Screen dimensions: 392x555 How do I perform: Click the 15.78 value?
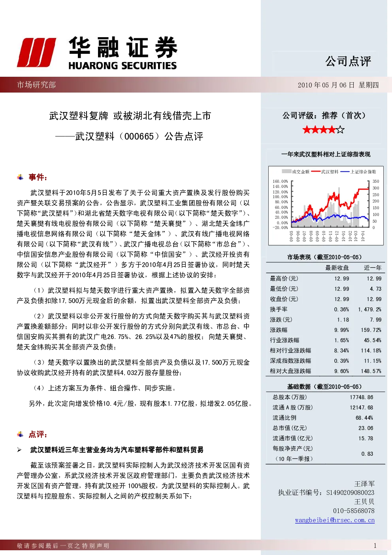pyautogui.click(x=366, y=438)
